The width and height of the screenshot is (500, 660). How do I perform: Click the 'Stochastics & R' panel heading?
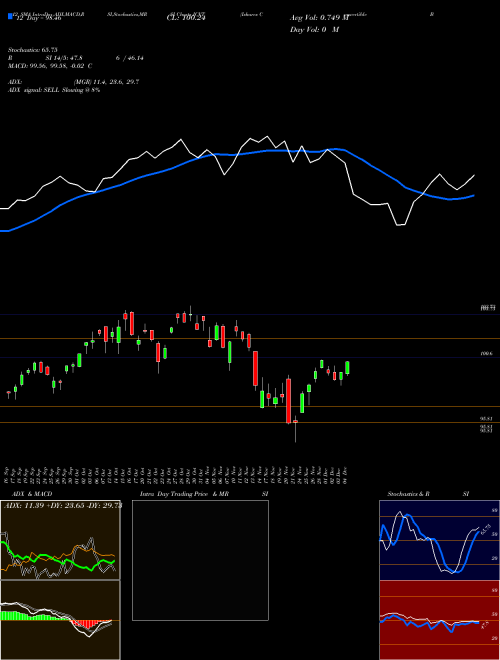click(x=408, y=494)
